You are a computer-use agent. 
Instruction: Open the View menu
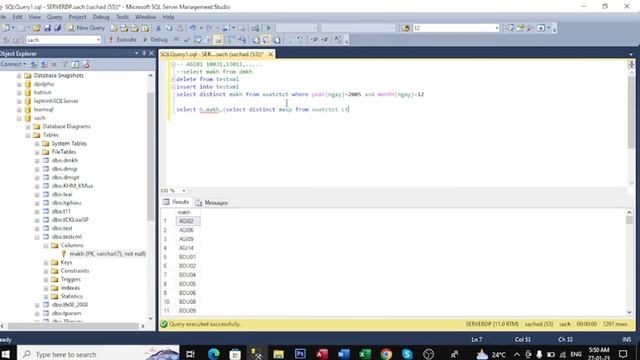[34, 17]
